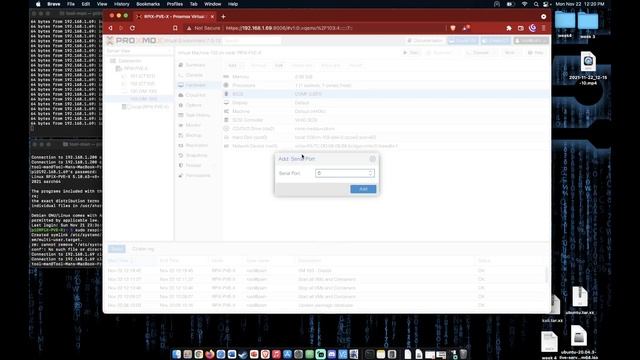Open the History menu in menu bar
The height and width of the screenshot is (360, 640).
tap(121, 4)
